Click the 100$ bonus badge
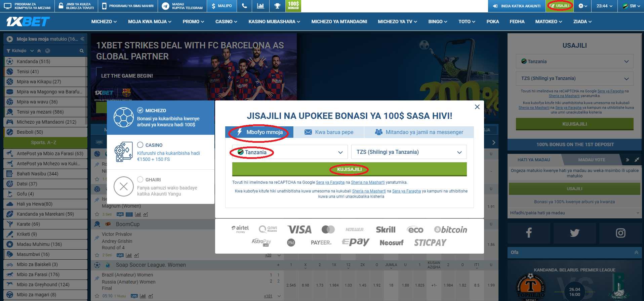 pyautogui.click(x=293, y=6)
